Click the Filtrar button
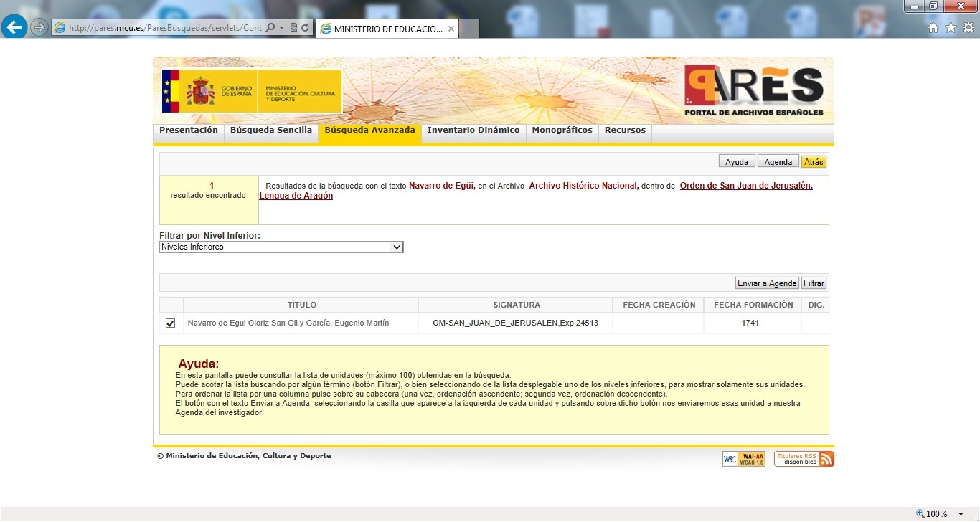Screen dimensions: 980x522 (813, 283)
